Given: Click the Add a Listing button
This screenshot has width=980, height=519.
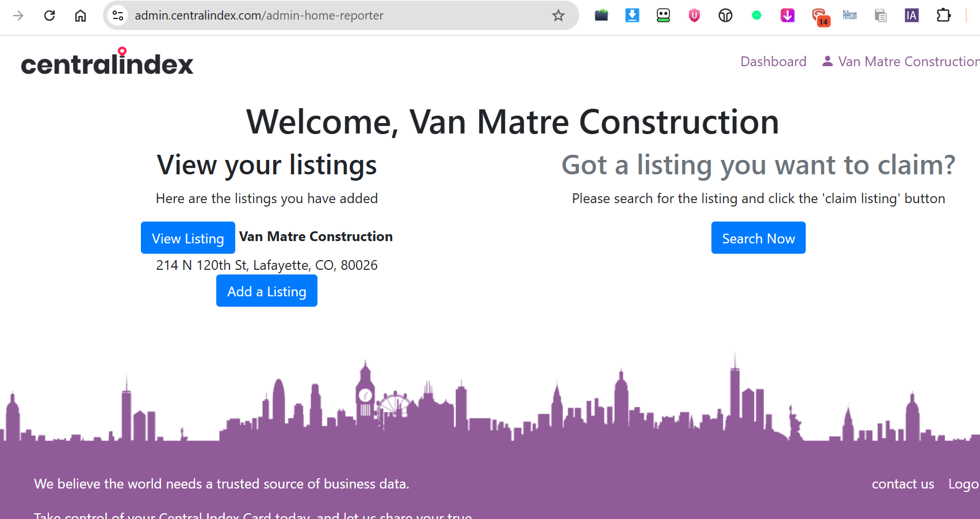Looking at the screenshot, I should (x=267, y=291).
